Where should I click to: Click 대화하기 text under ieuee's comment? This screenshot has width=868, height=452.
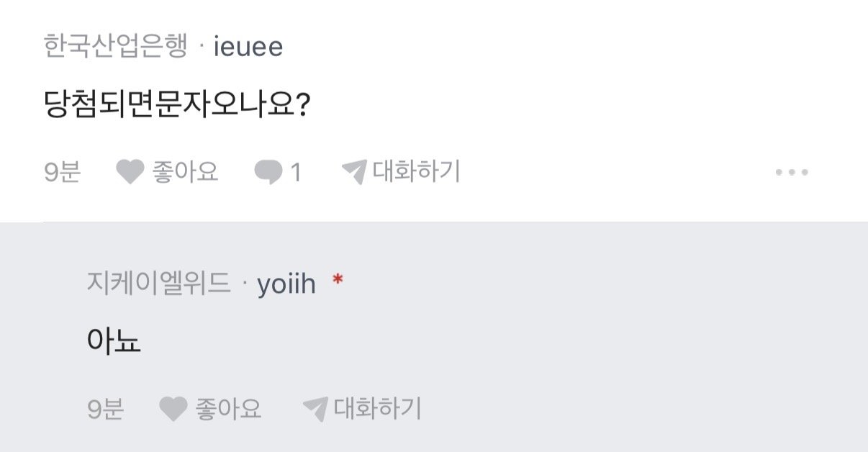click(416, 172)
